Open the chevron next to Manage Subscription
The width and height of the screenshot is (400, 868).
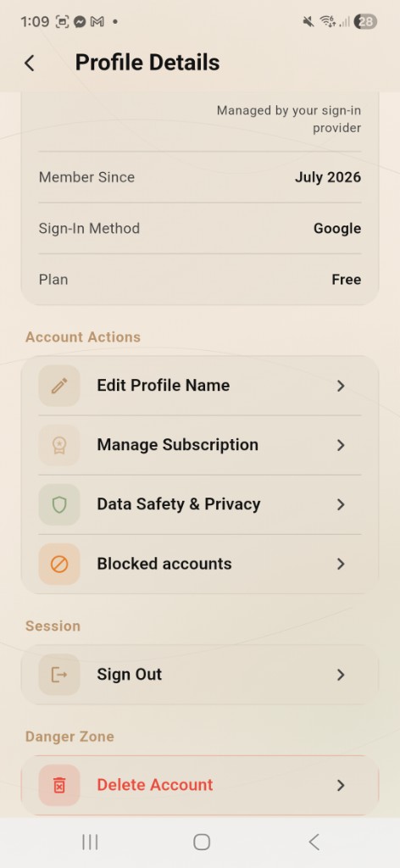point(341,445)
